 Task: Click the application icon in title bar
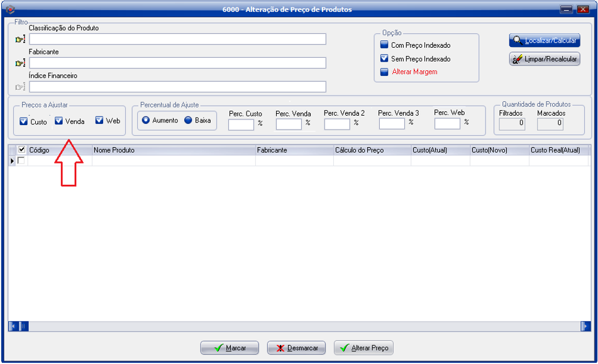[9, 9]
